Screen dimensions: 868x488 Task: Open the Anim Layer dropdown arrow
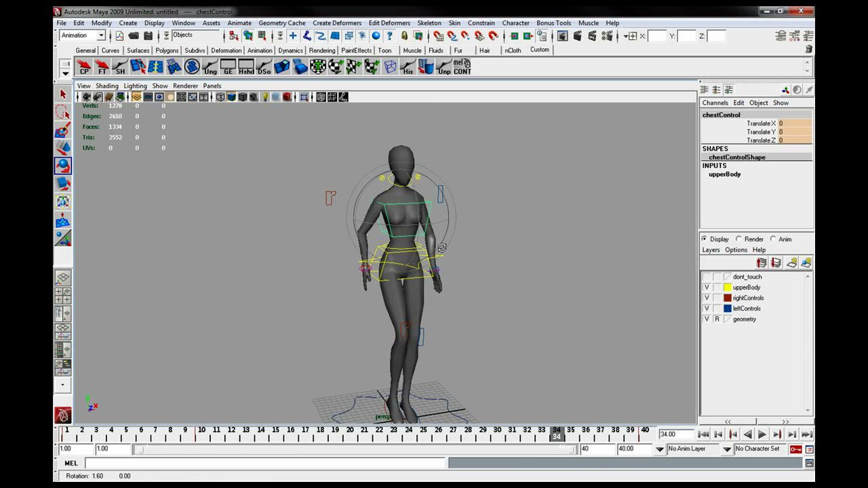coord(660,449)
